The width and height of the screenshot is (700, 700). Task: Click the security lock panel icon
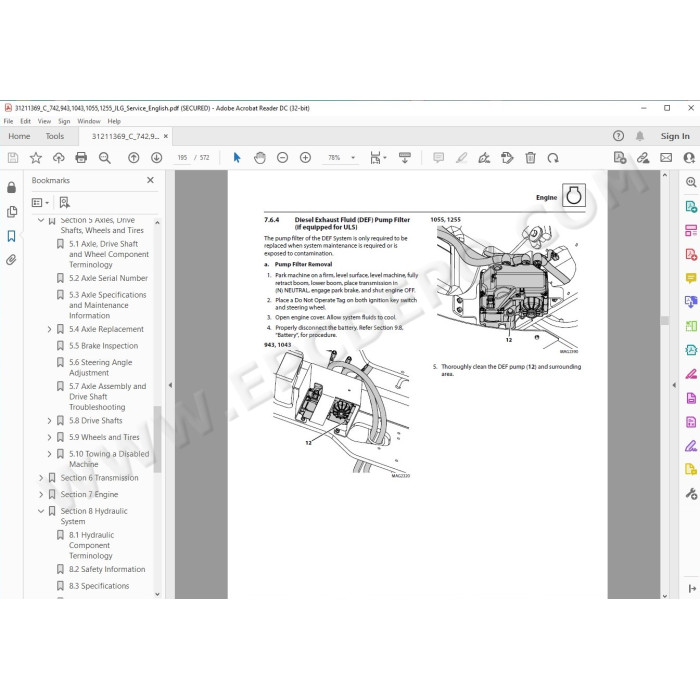click(x=12, y=188)
